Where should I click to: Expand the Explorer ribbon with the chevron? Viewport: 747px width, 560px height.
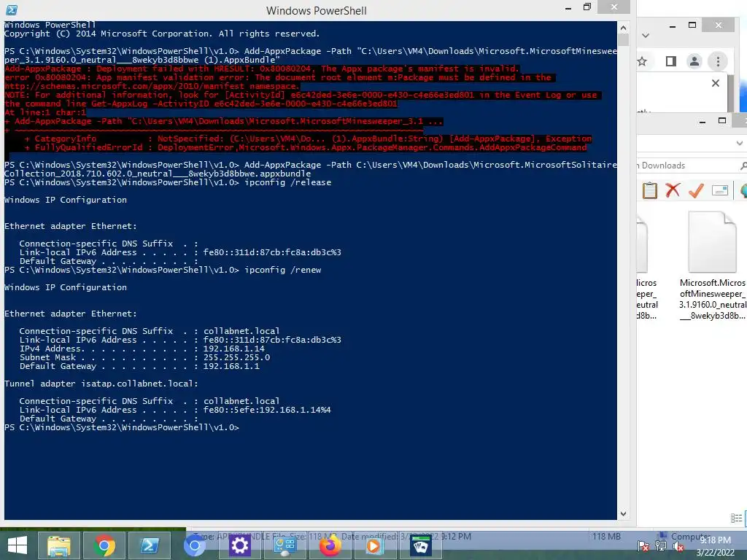pyautogui.click(x=740, y=143)
